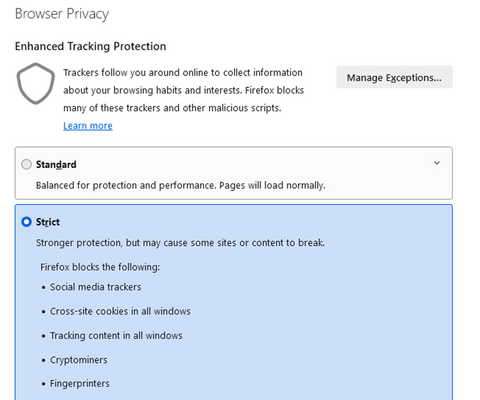Click the Enhanced Tracking Protection section heading
The height and width of the screenshot is (400, 480).
90,46
